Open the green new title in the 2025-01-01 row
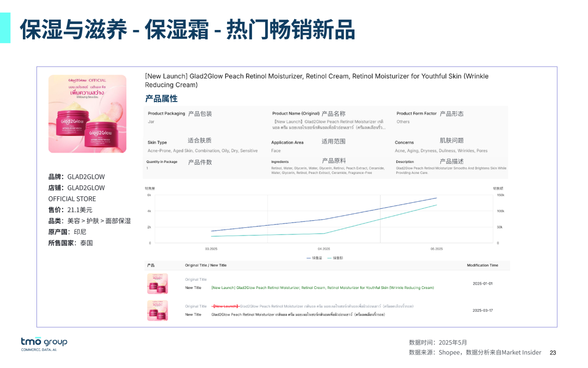This screenshot has height=368, width=588. [x=322, y=288]
